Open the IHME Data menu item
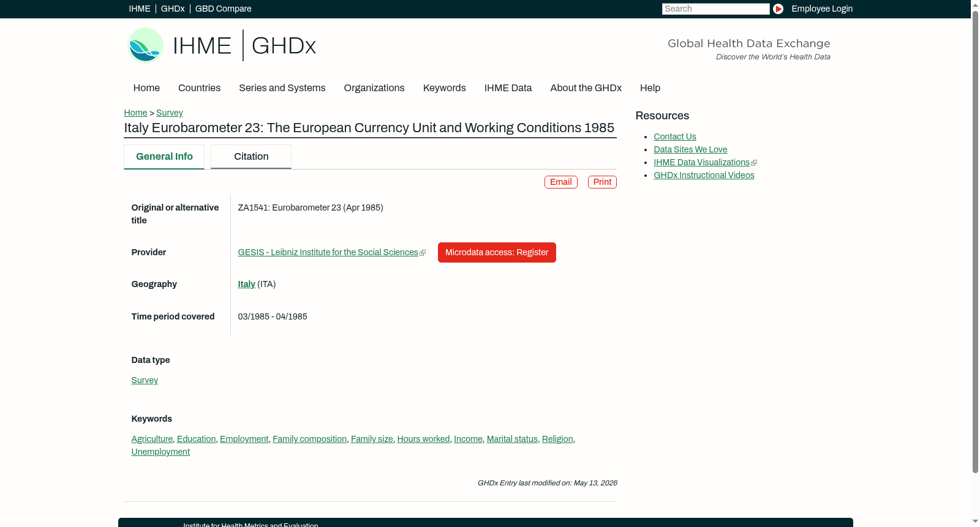Screen dimensions: 980x527 [508, 88]
